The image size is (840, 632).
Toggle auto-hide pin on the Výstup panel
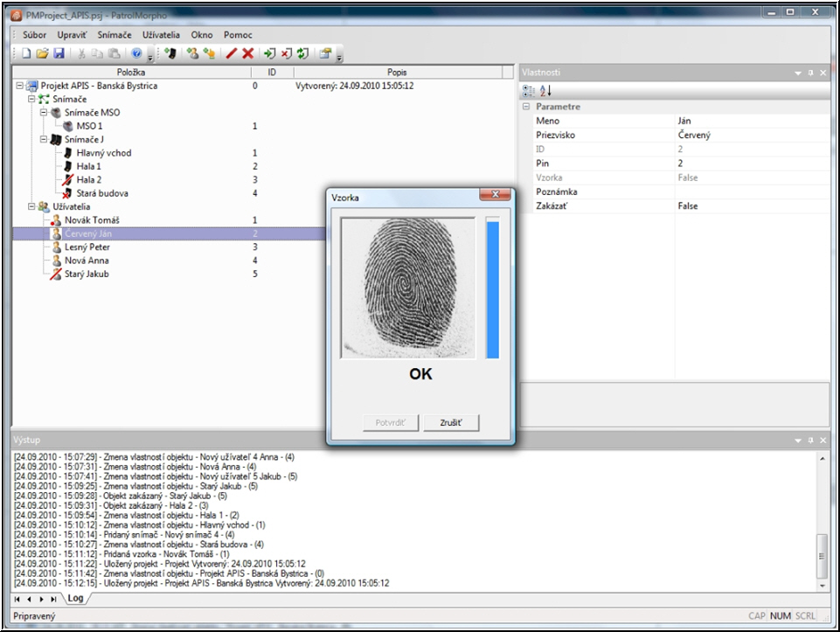(810, 440)
